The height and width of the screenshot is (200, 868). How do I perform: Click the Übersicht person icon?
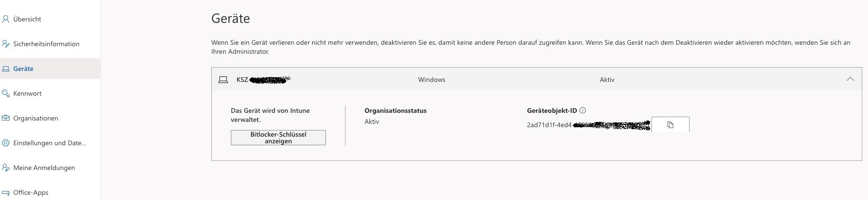pyautogui.click(x=6, y=19)
